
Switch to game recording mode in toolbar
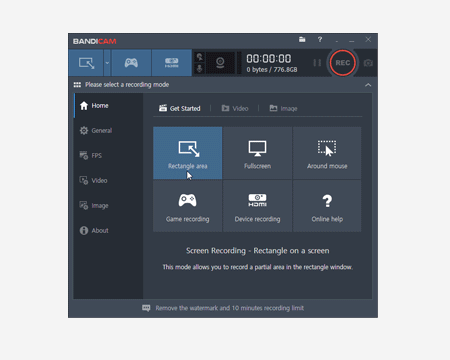click(131, 63)
